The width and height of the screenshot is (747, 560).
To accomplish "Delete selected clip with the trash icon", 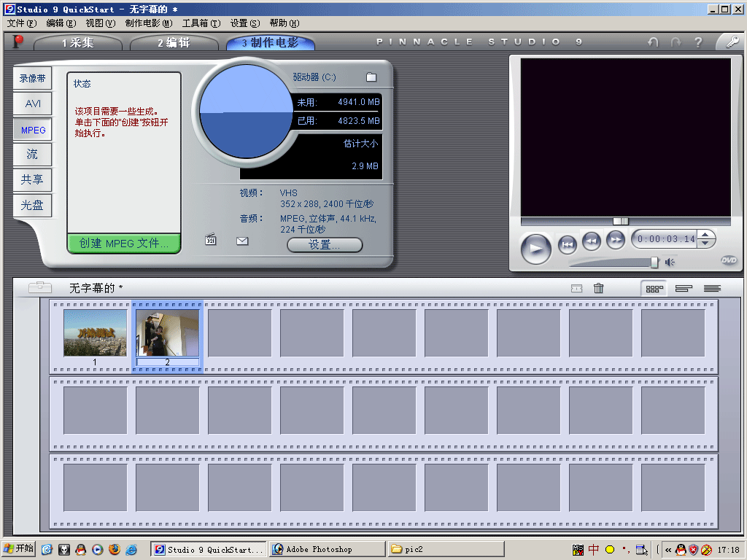I will click(x=599, y=288).
